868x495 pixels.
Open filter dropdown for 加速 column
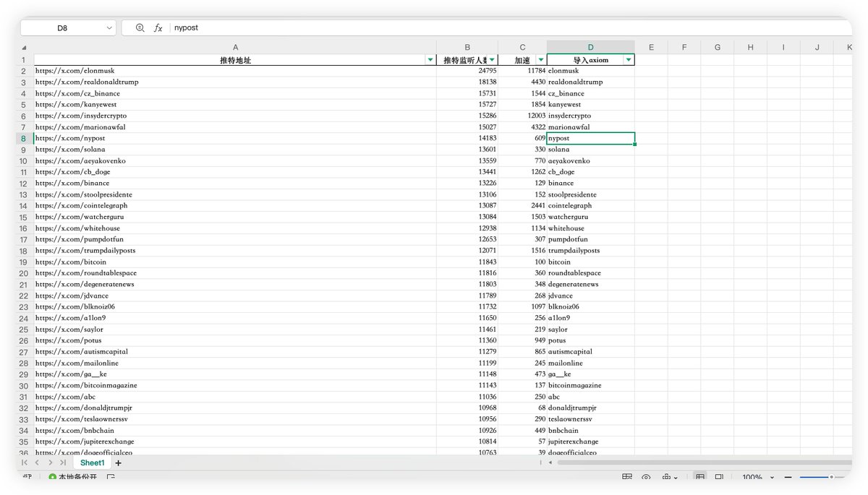pyautogui.click(x=540, y=60)
